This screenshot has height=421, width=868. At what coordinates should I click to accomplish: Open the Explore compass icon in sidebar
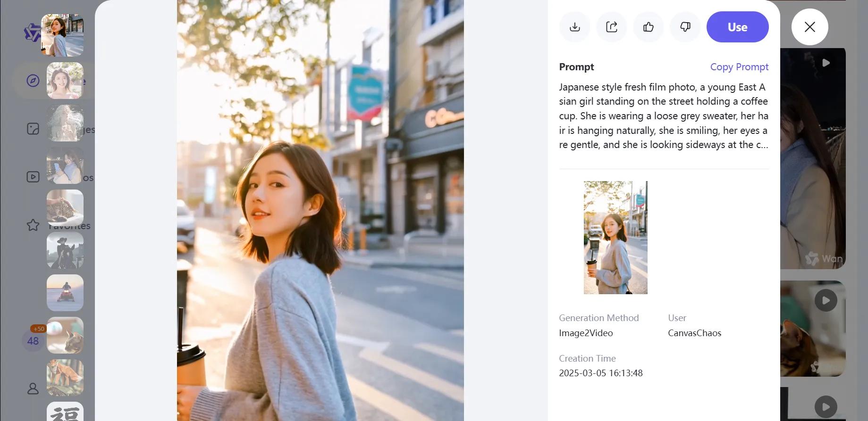pyautogui.click(x=33, y=81)
